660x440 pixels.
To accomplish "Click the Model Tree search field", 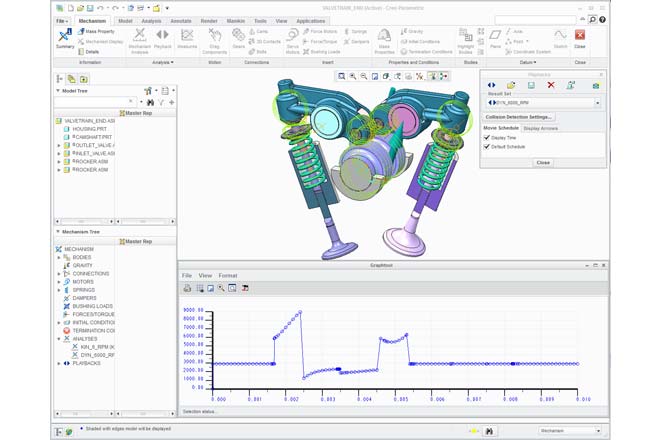I will 94,102.
